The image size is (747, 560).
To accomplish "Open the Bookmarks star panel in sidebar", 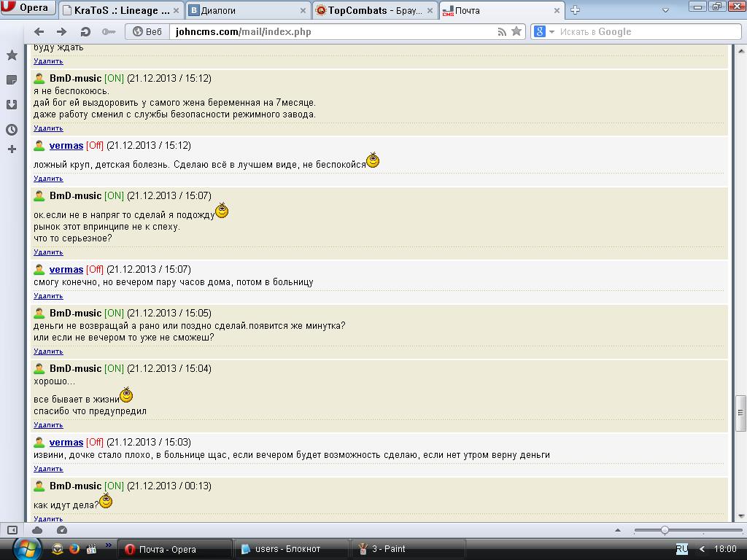I will coord(12,55).
